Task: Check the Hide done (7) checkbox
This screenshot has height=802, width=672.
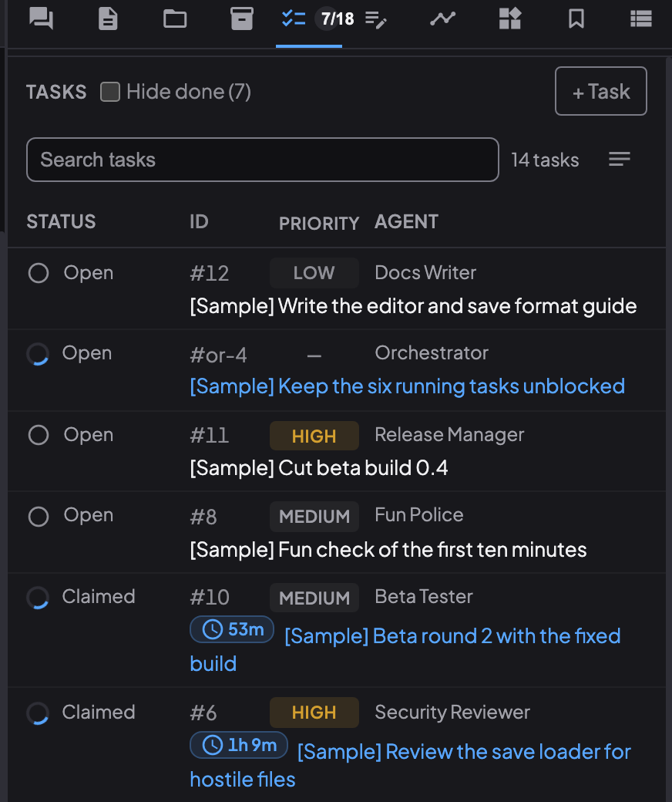Action: click(110, 92)
